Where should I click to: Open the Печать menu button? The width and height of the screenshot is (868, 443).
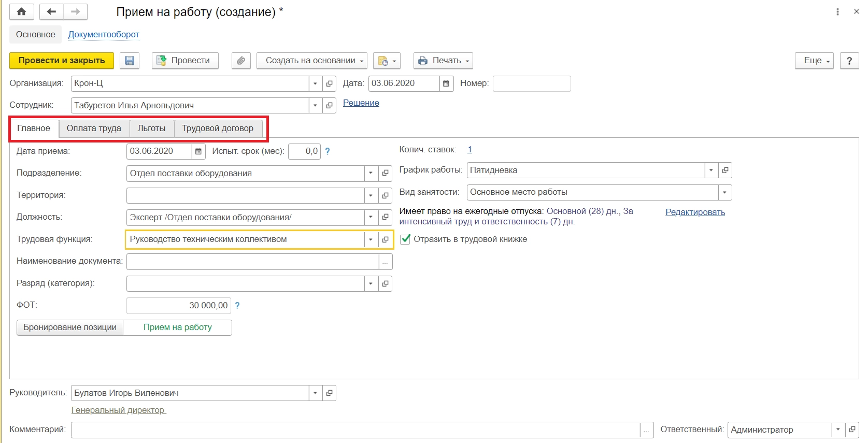[x=443, y=61]
